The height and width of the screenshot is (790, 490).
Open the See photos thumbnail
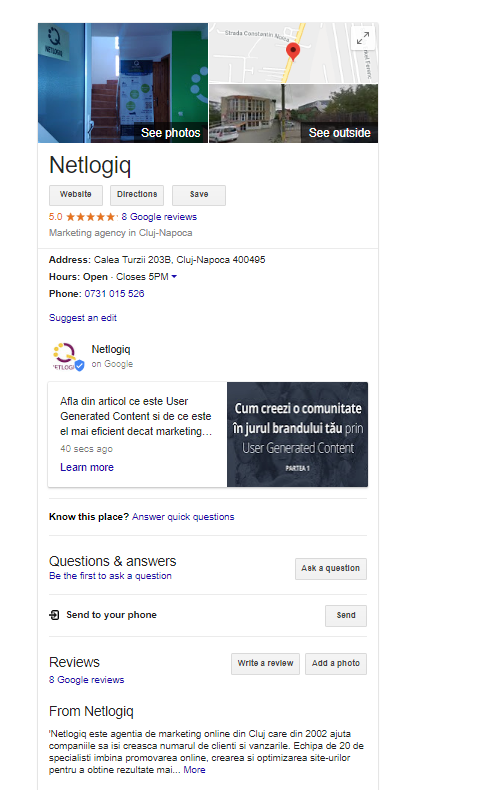click(123, 83)
